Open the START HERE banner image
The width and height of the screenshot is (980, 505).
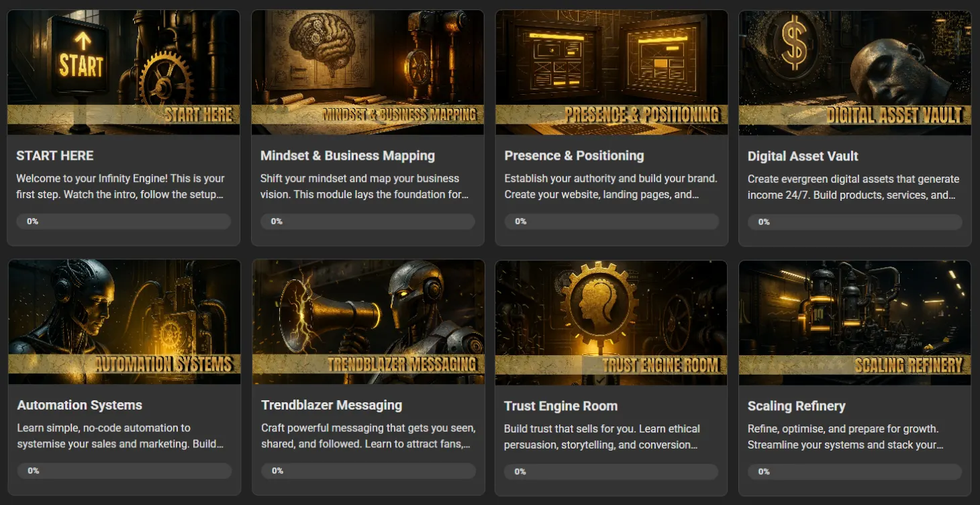coord(124,73)
